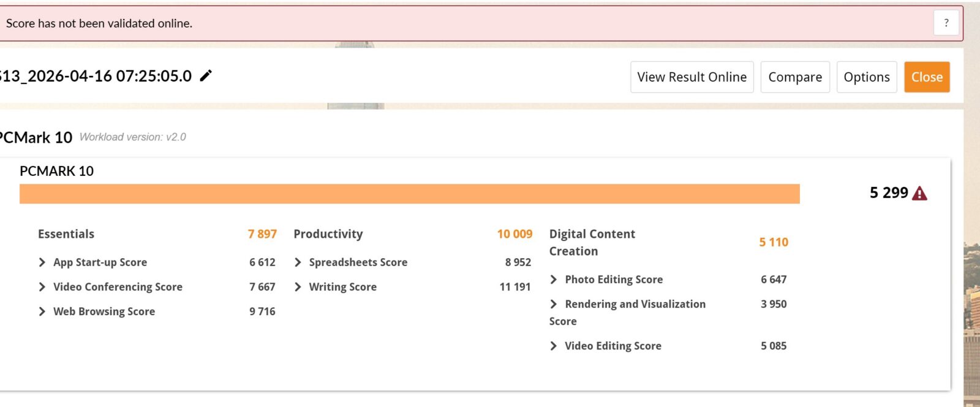Select the Digital Content Creation heading
Image resolution: width=980 pixels, height=407 pixels.
click(x=592, y=242)
